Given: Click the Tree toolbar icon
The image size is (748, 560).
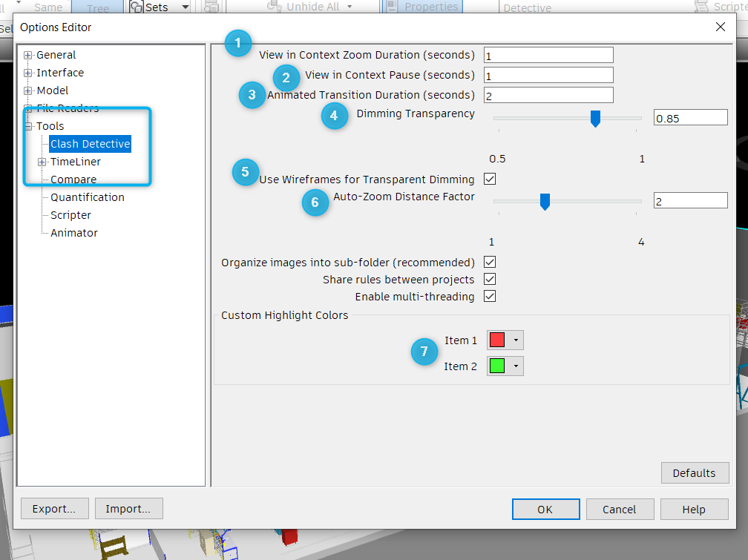Looking at the screenshot, I should (97, 7).
